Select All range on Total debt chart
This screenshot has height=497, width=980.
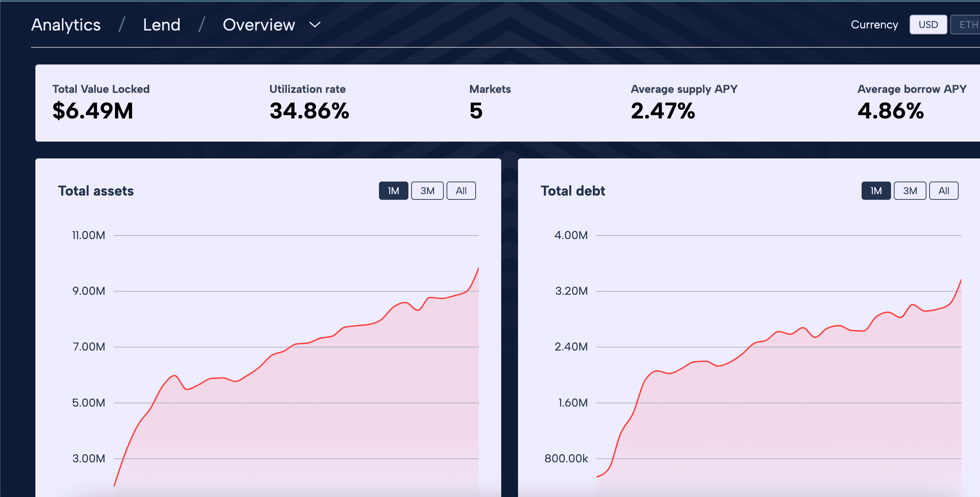tap(944, 190)
